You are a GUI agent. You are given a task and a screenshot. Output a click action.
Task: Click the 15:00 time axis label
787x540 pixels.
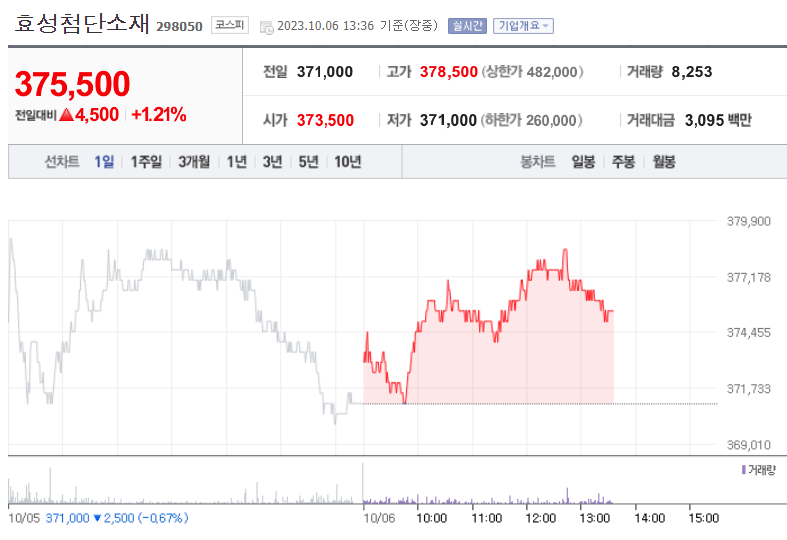tap(704, 518)
